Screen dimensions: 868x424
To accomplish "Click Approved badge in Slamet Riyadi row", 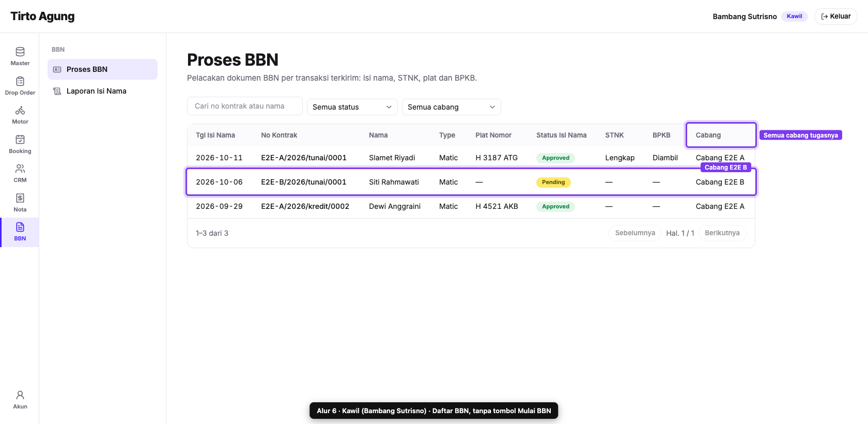I will pos(555,158).
